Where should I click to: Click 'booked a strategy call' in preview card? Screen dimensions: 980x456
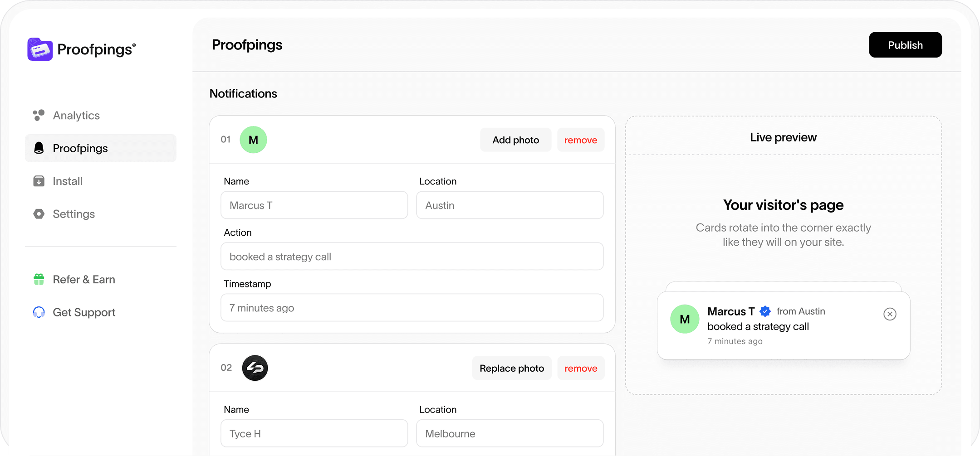(x=758, y=326)
